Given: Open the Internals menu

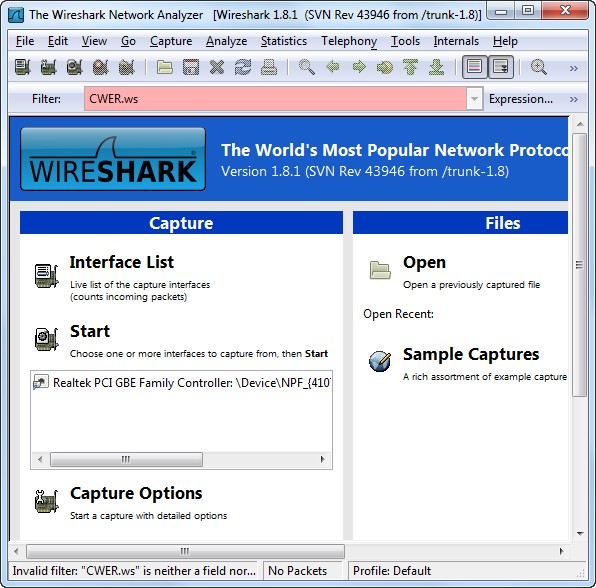Looking at the screenshot, I should [x=456, y=41].
